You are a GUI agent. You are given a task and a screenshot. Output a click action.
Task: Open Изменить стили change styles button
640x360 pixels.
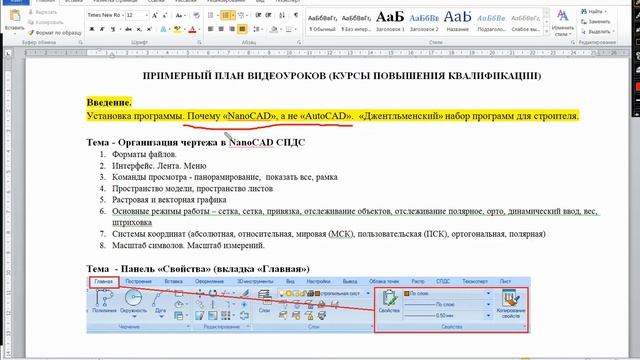point(562,22)
